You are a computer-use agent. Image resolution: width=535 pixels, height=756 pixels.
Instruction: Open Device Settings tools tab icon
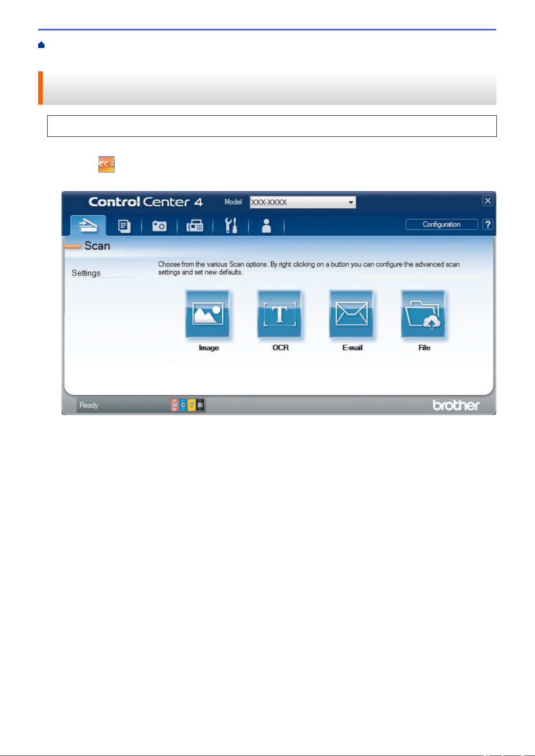point(231,226)
